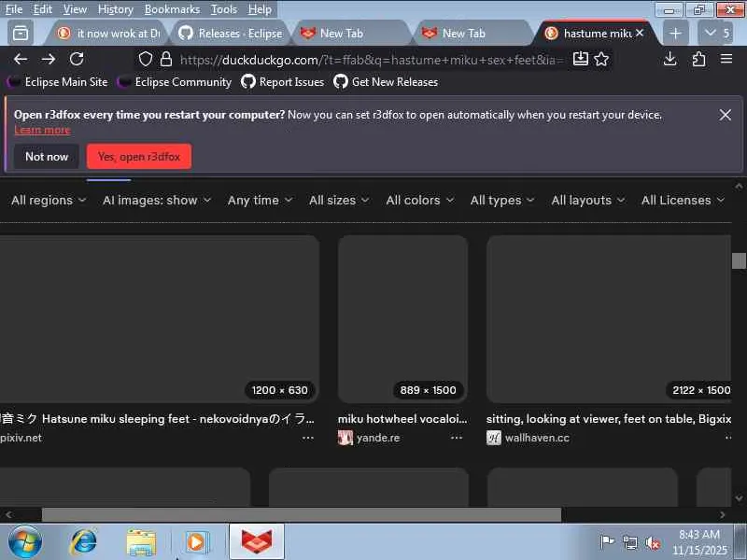
Task: Switch to the first New Tab
Action: click(x=353, y=33)
